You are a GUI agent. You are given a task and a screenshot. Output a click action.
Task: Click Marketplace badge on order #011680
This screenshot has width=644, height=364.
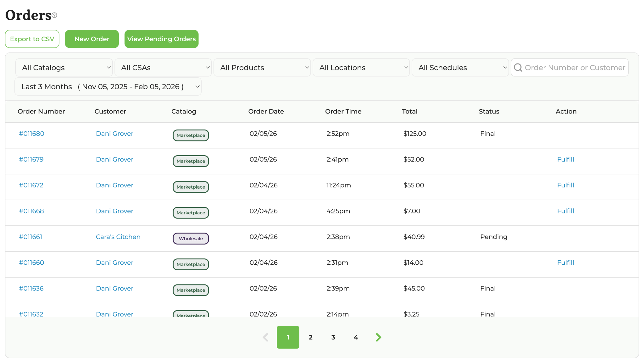pyautogui.click(x=191, y=135)
